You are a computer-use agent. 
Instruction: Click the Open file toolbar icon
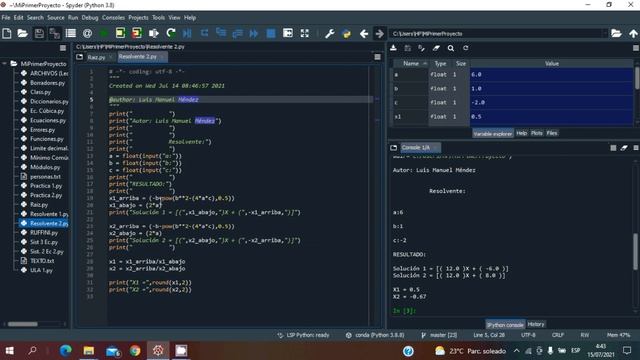(x=22, y=33)
